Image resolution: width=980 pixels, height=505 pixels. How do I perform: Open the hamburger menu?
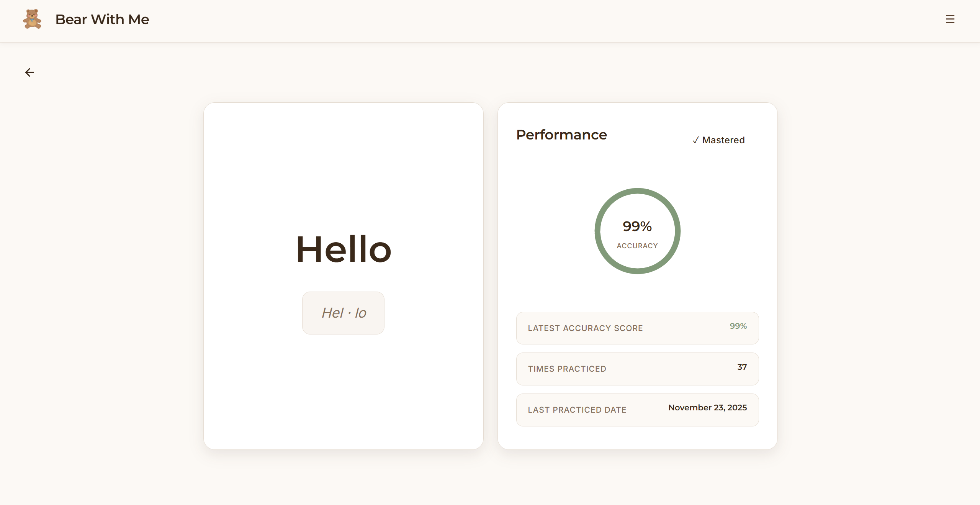pos(950,19)
